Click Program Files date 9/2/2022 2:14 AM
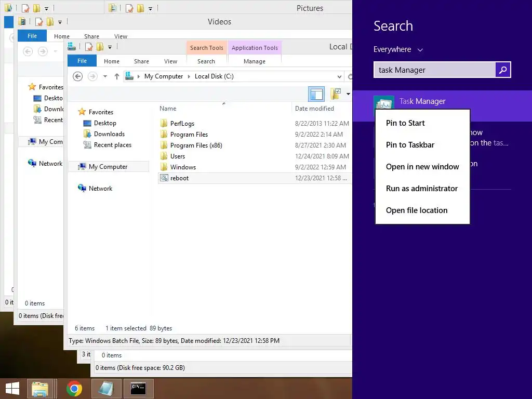 319,135
